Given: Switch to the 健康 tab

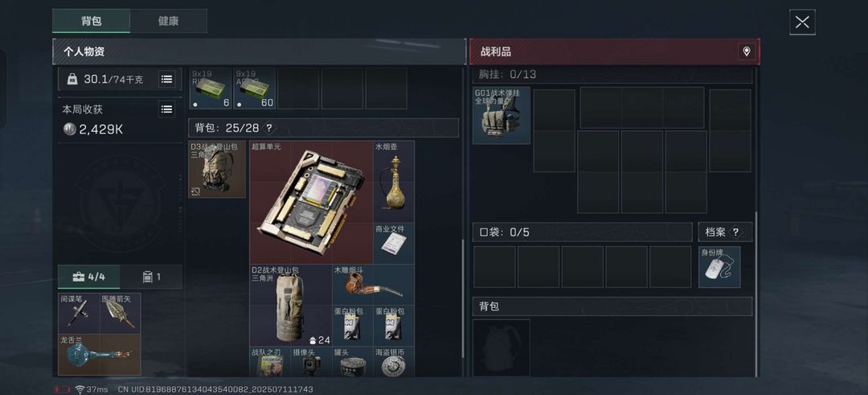Looking at the screenshot, I should 168,21.
